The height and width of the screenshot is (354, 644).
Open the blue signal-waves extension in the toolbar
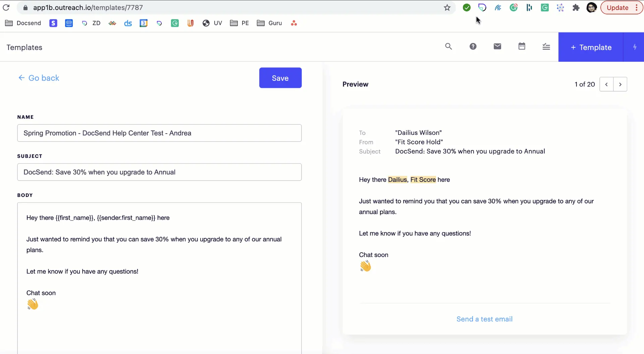click(498, 7)
